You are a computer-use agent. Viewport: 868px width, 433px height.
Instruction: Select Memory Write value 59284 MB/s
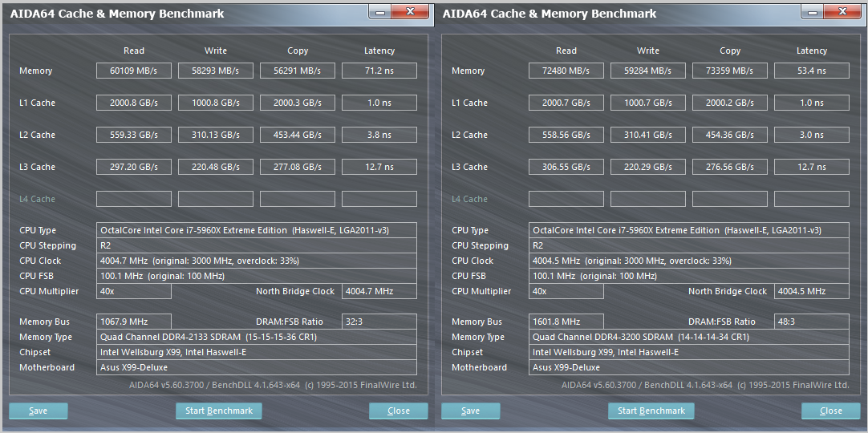point(648,71)
